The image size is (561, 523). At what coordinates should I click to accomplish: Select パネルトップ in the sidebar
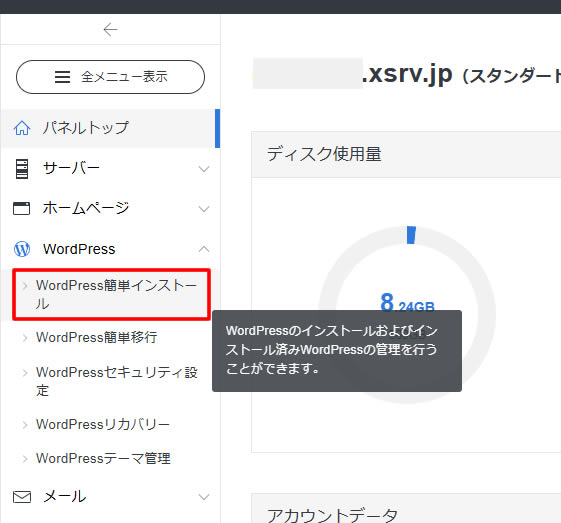coord(110,128)
